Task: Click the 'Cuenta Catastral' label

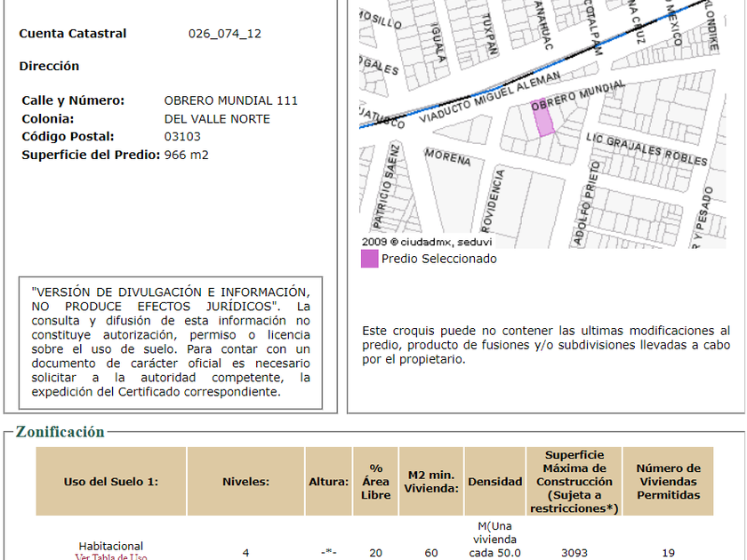Action: pos(72,34)
